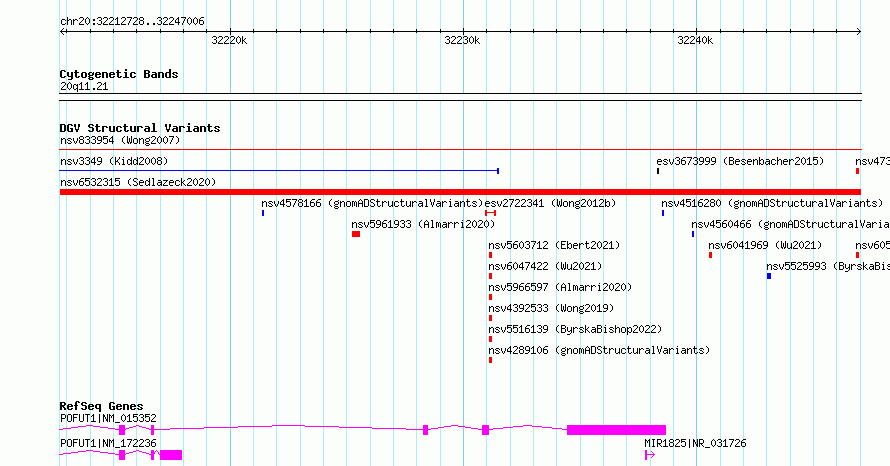
Task: Click the MIR1825 arrow glyph
Action: [650, 455]
